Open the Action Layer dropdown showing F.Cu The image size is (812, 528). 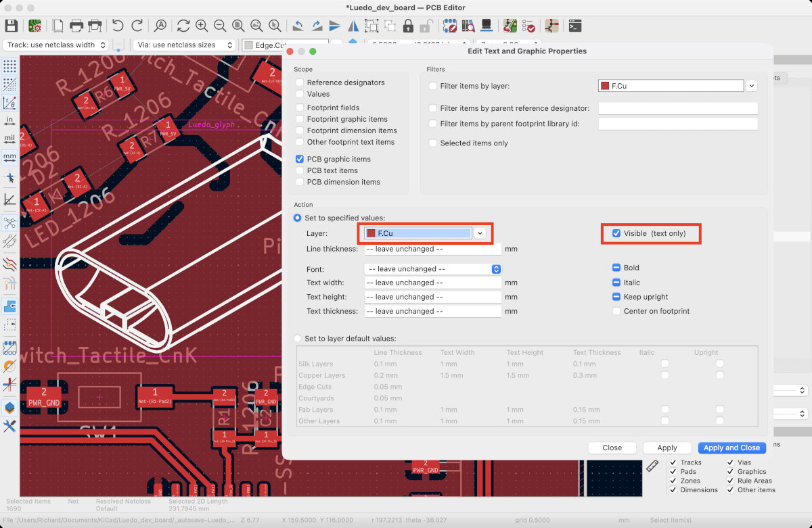pos(480,233)
